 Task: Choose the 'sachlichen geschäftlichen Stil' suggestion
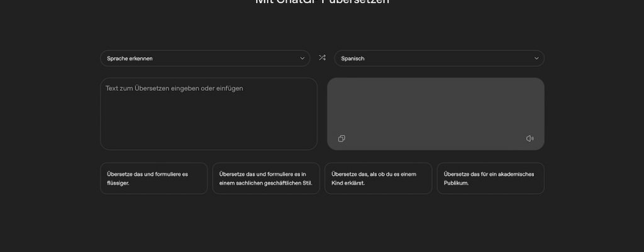coord(266,178)
